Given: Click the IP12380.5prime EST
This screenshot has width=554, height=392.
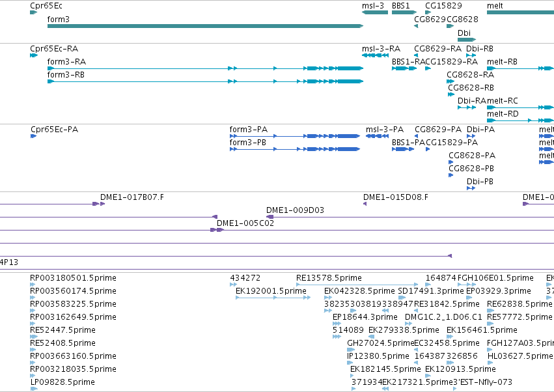Looking at the screenshot, I should (x=350, y=363).
